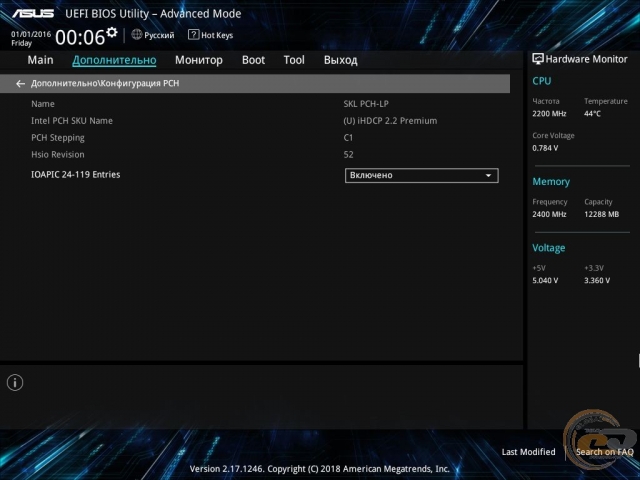
Task: Click Last Modified at the bottom
Action: pyautogui.click(x=528, y=452)
